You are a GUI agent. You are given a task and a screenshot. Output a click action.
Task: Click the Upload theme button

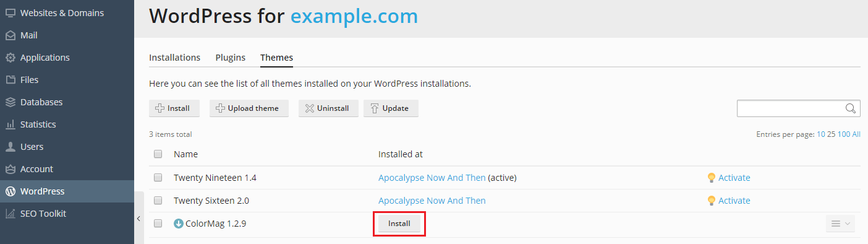point(249,108)
